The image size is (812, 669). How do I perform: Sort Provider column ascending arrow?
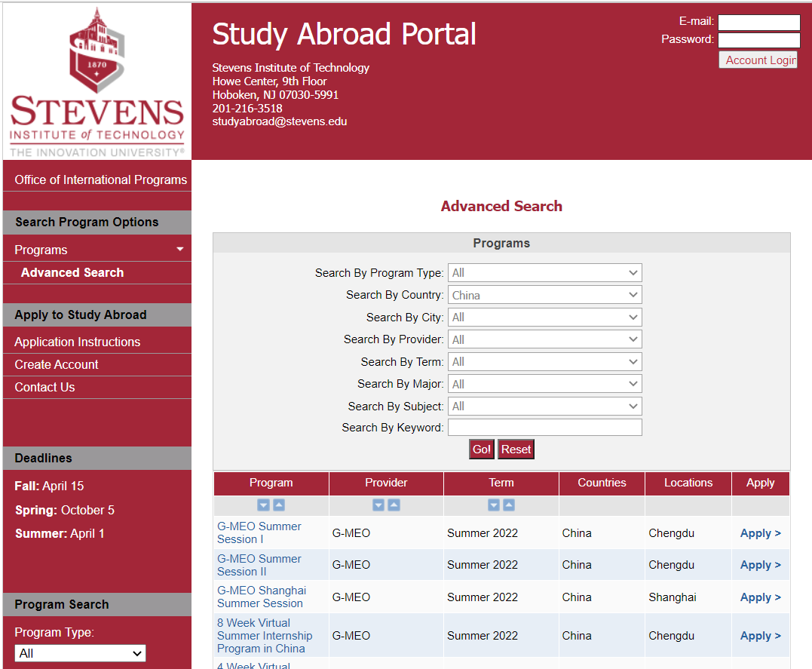coord(394,505)
